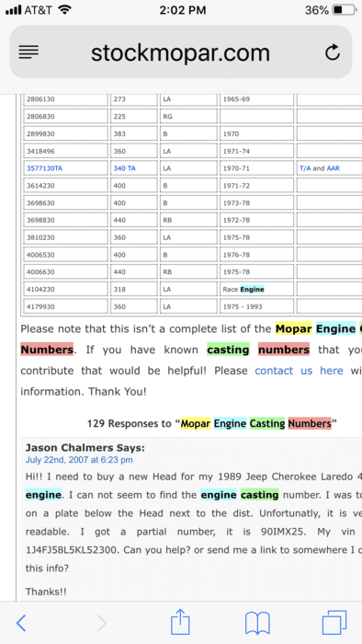
Task: Select the 1973-78 years cell
Action: (256, 203)
